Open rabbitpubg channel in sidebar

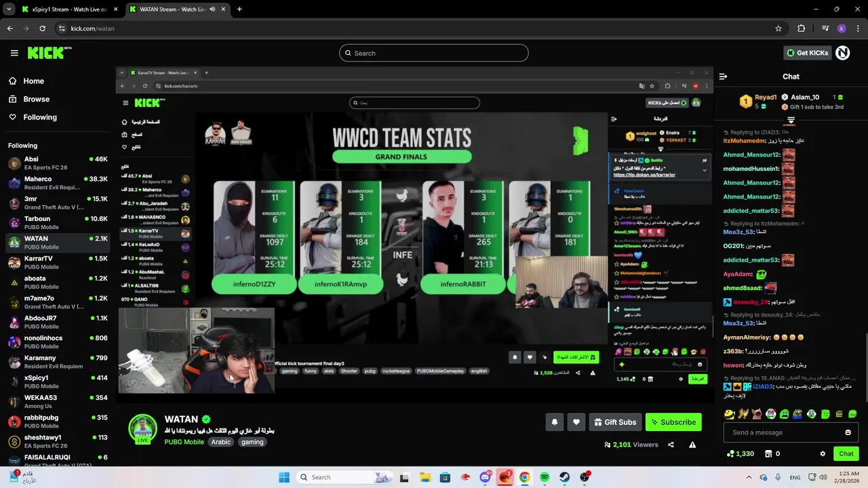[57, 421]
